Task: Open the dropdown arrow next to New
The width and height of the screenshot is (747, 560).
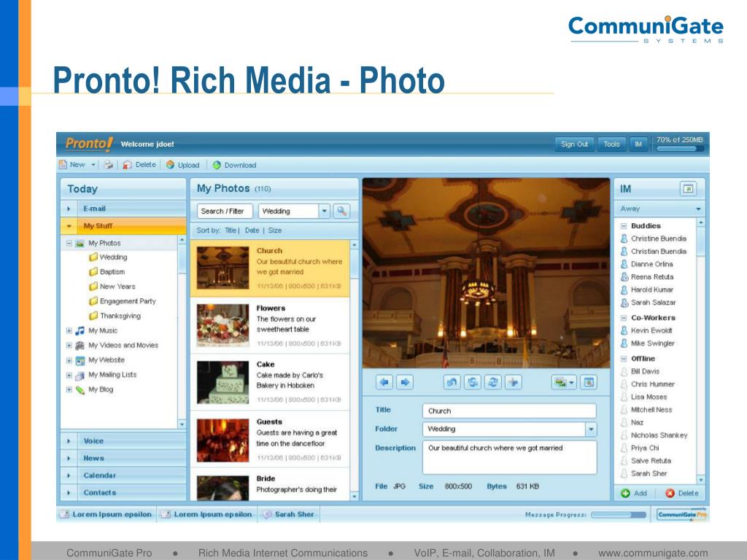Action: tap(93, 165)
